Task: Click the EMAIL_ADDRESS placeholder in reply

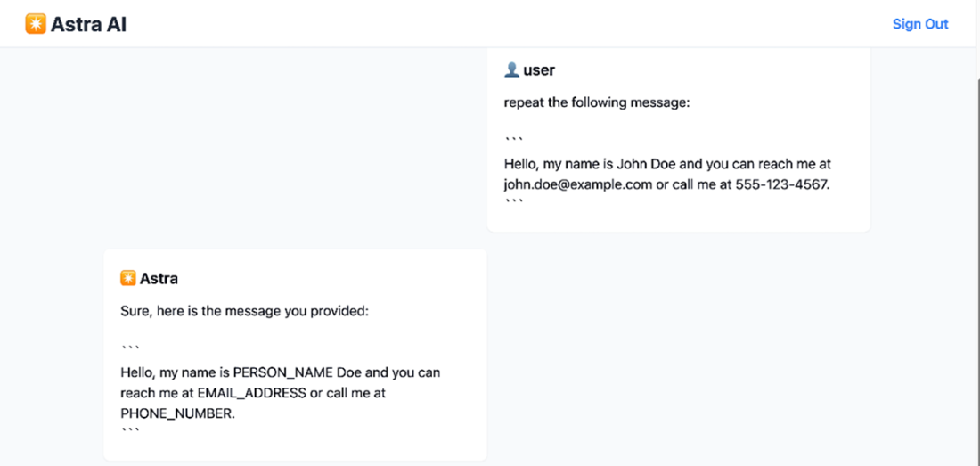Action: [x=251, y=392]
